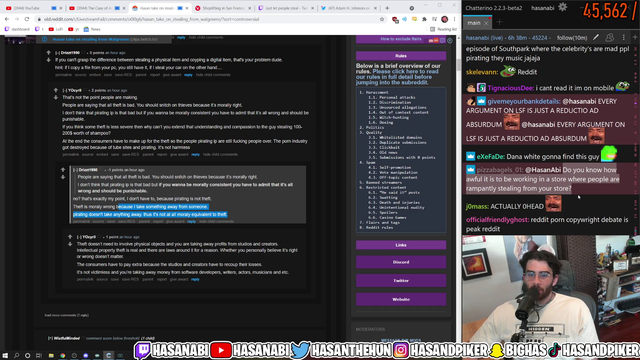The height and width of the screenshot is (360, 640).
Task: Open Chrome extensions puzzle icon
Action: pyautogui.click(x=424, y=19)
